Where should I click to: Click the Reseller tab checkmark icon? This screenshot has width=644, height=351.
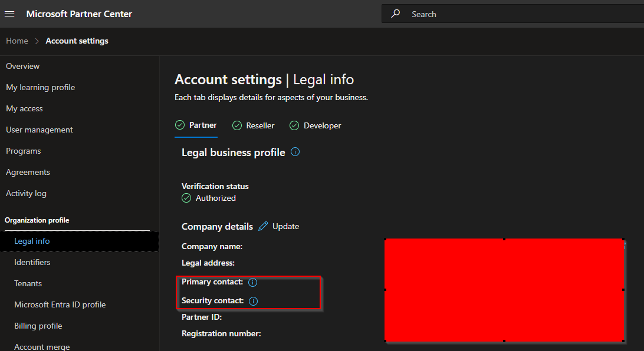237,125
